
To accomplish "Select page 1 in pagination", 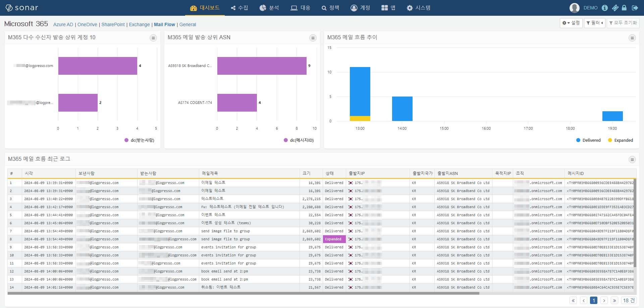I will coord(594,300).
